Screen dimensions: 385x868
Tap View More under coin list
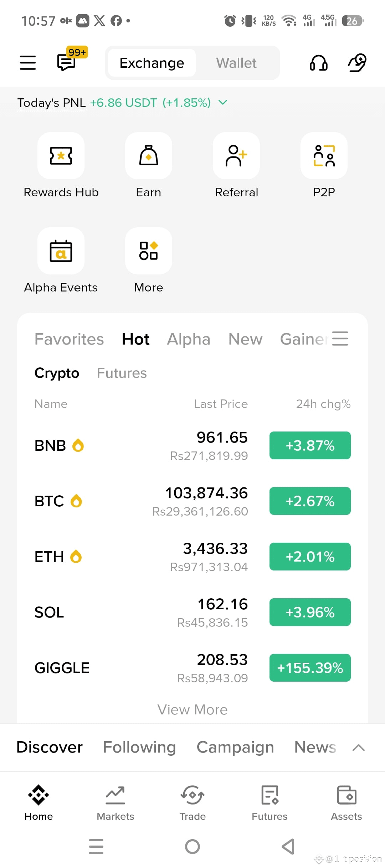pyautogui.click(x=192, y=710)
